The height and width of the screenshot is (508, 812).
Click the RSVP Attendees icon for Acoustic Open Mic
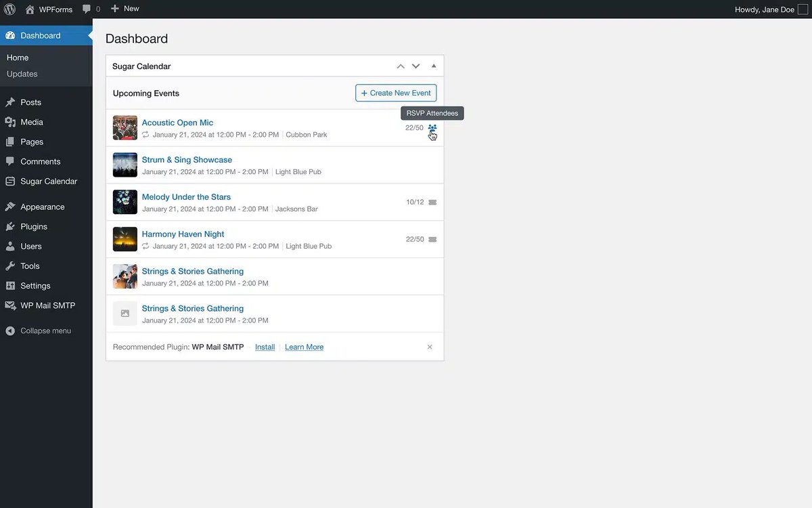[x=432, y=128]
